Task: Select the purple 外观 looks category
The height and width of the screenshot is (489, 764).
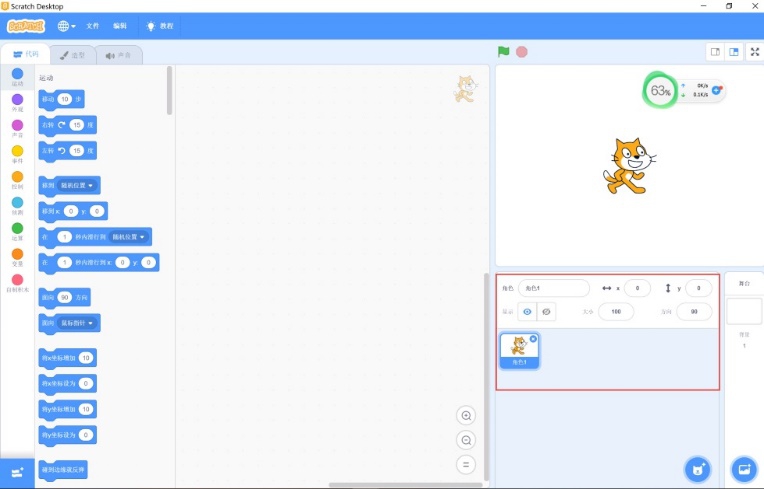Action: (x=17, y=103)
